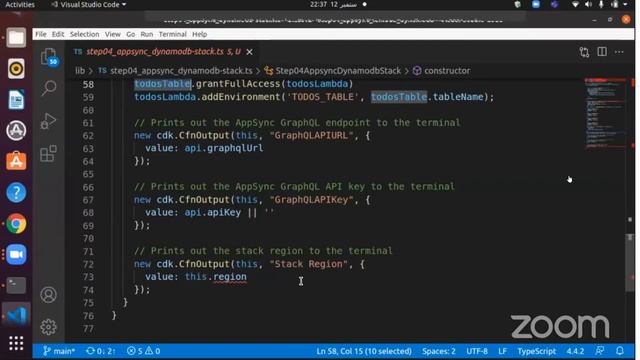Click the lib breadcrumb segment
The width and height of the screenshot is (640, 360).
(80, 71)
